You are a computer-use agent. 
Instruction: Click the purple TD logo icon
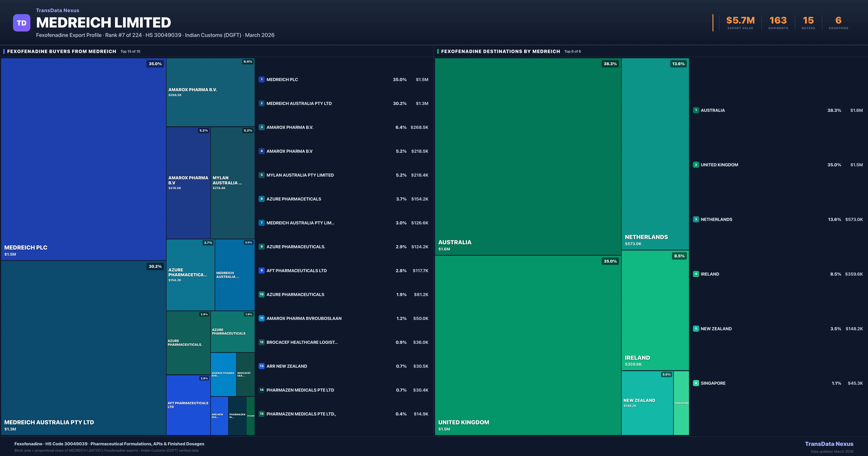pos(22,23)
